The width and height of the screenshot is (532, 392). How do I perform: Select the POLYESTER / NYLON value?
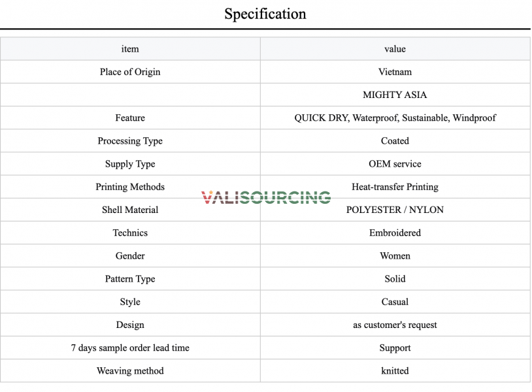pyautogui.click(x=395, y=210)
